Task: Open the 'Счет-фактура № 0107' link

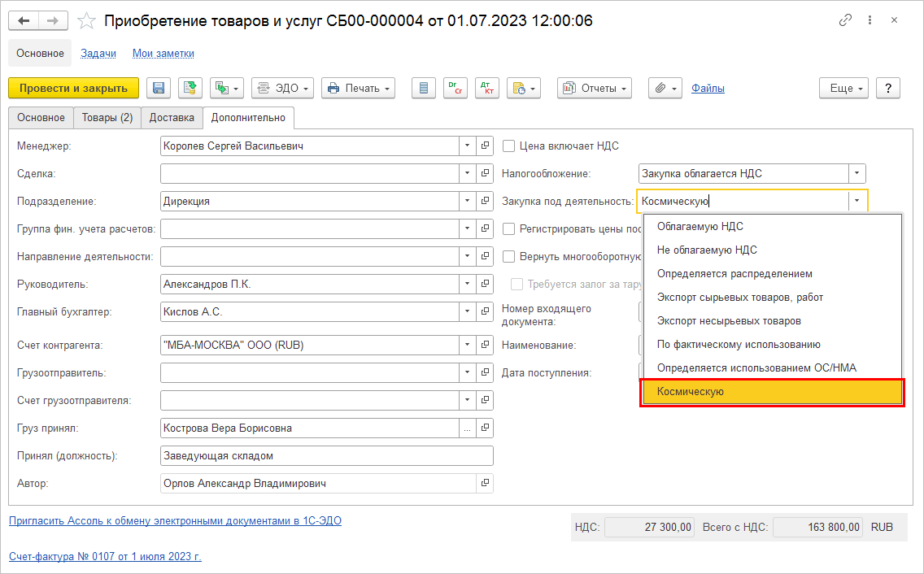Action: pos(105,557)
